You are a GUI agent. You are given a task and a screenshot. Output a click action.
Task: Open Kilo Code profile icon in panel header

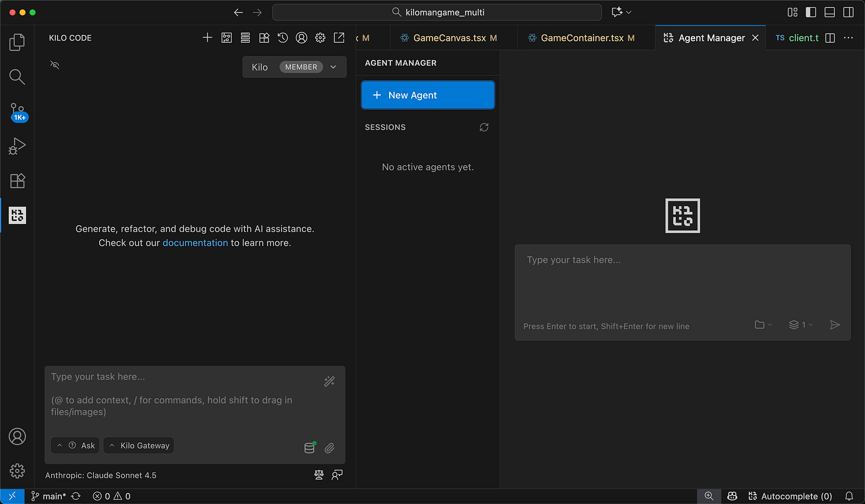point(302,37)
